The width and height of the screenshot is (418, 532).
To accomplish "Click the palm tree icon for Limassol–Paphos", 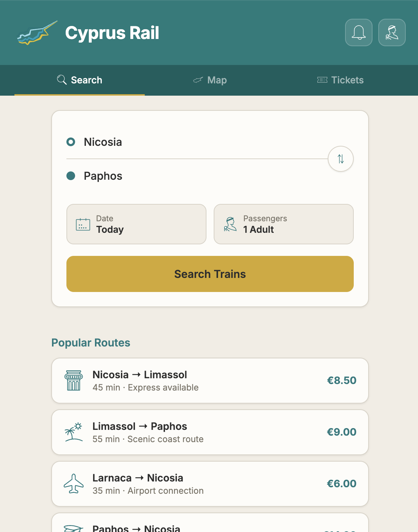I will pos(74,432).
